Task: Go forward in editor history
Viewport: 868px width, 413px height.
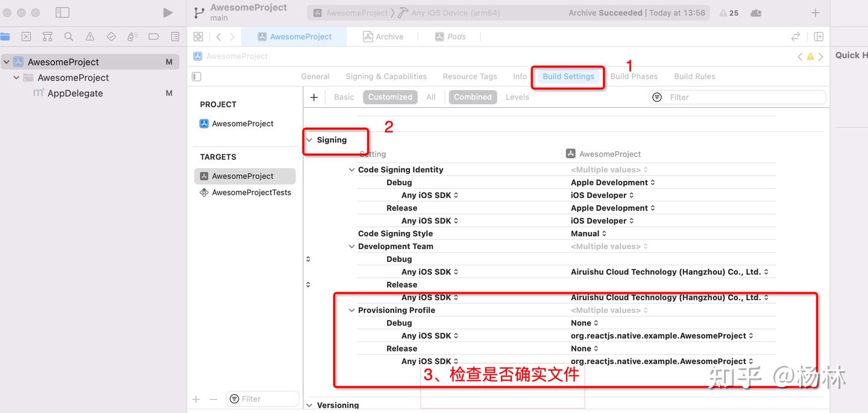Action: (232, 37)
